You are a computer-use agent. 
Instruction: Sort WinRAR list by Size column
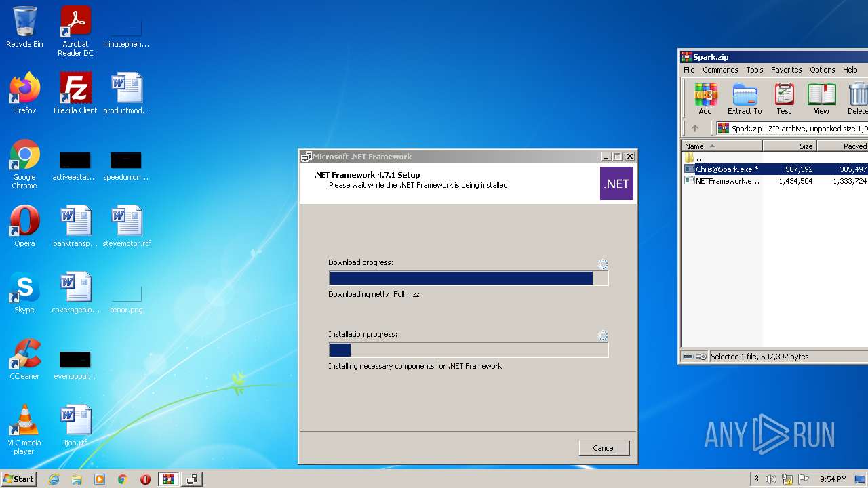(790, 146)
